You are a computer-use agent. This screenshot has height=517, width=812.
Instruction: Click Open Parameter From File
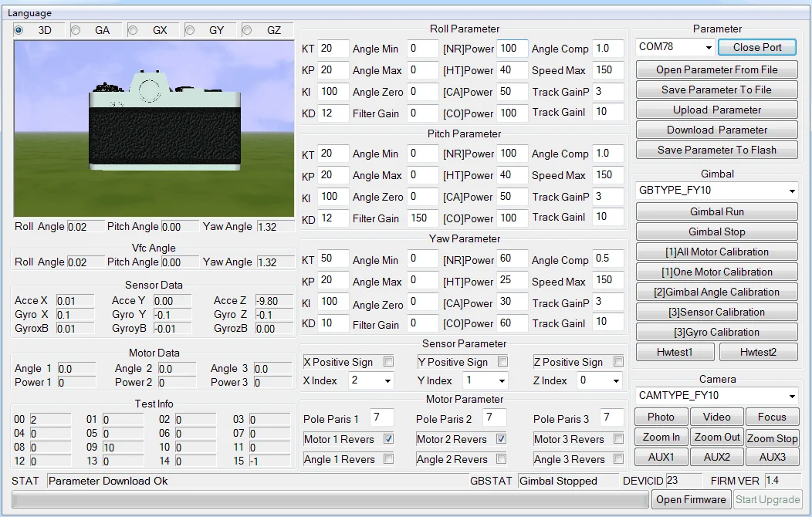click(x=717, y=69)
